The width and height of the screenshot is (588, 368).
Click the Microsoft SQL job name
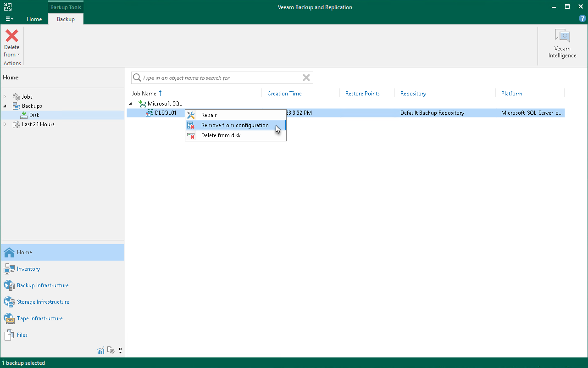coord(165,104)
